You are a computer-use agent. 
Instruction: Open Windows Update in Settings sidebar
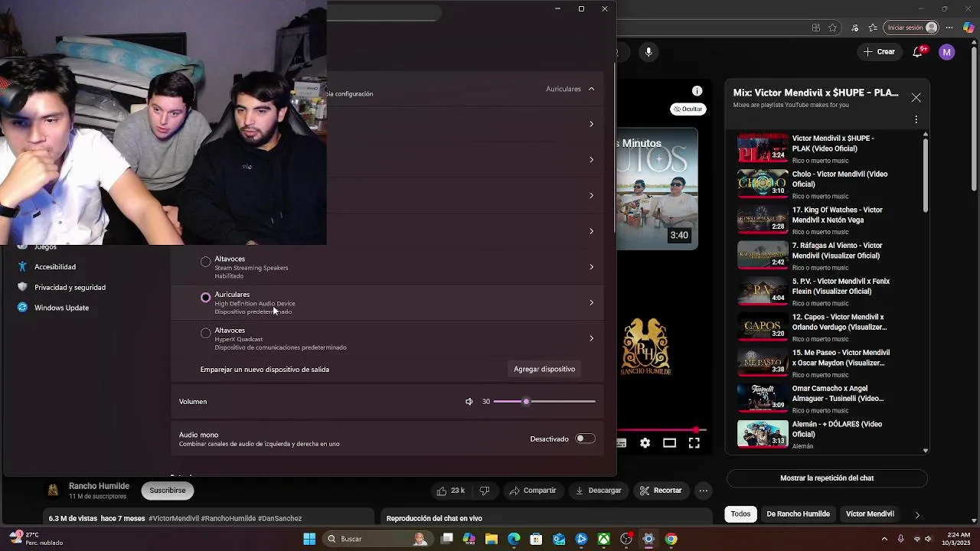pyautogui.click(x=61, y=308)
